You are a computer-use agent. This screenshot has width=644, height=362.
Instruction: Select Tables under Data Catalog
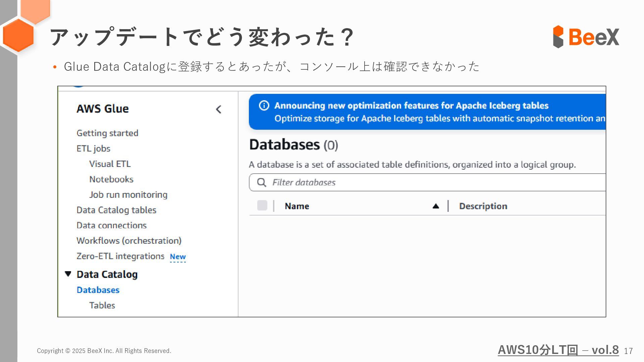102,305
